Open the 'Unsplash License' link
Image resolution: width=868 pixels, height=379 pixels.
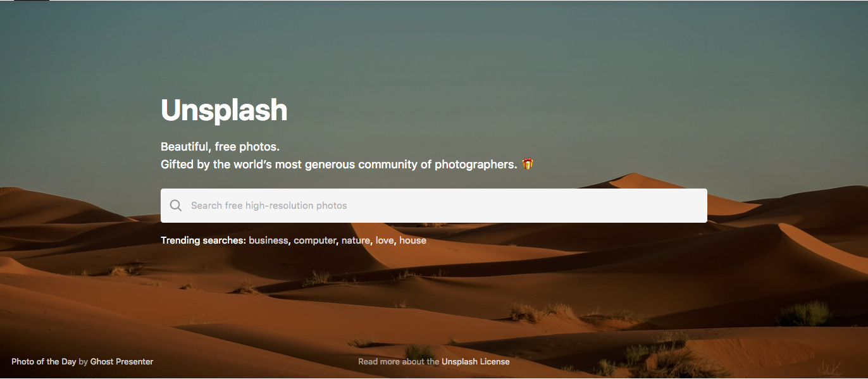476,362
